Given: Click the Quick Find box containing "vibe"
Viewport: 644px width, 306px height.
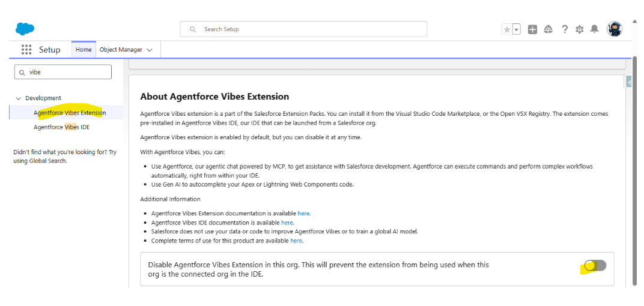Looking at the screenshot, I should [x=63, y=72].
